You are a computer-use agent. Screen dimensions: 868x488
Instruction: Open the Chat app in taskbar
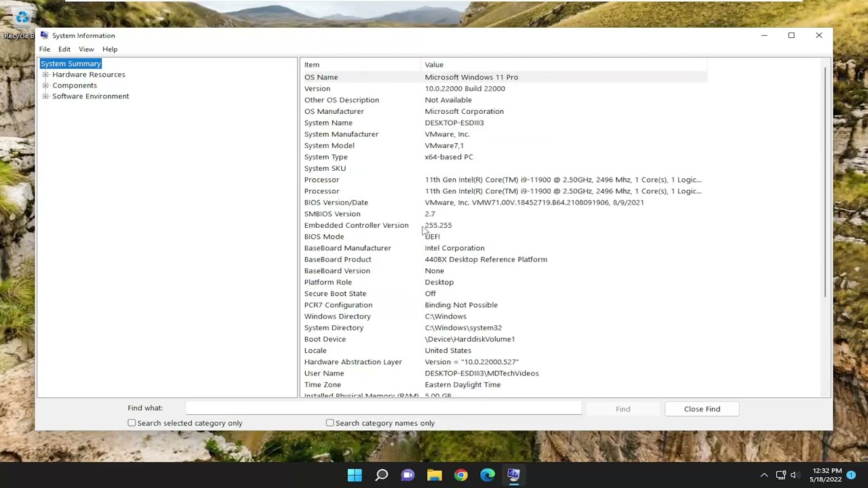click(408, 475)
